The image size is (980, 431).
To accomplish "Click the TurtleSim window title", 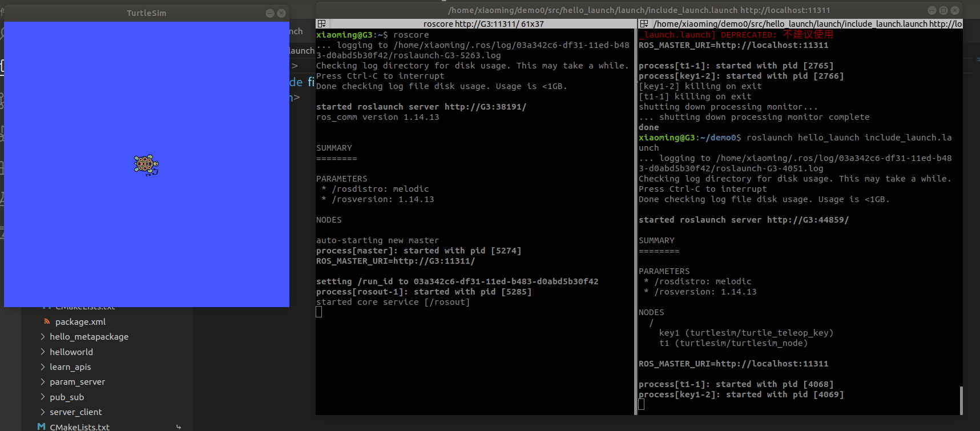I will [147, 13].
